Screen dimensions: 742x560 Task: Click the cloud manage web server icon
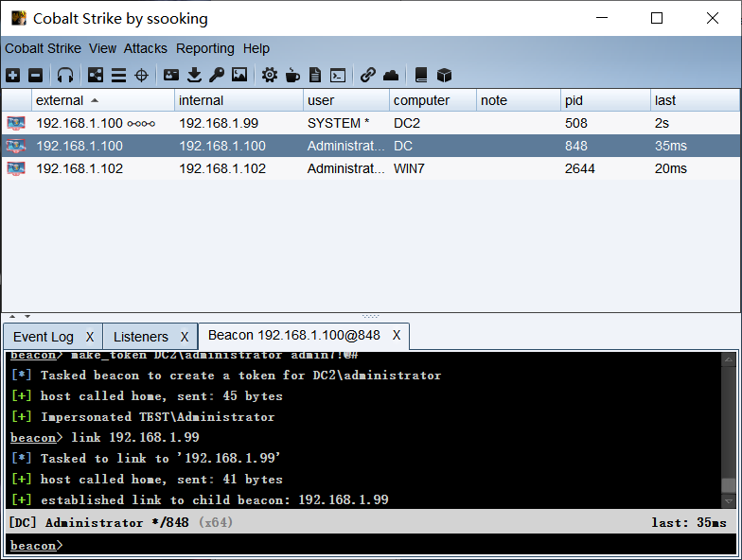[390, 75]
